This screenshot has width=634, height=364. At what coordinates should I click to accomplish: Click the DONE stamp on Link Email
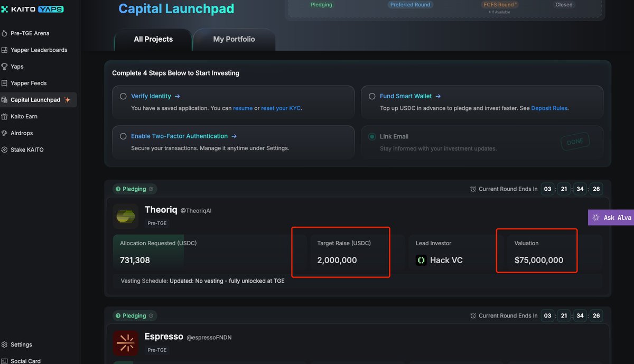575,142
